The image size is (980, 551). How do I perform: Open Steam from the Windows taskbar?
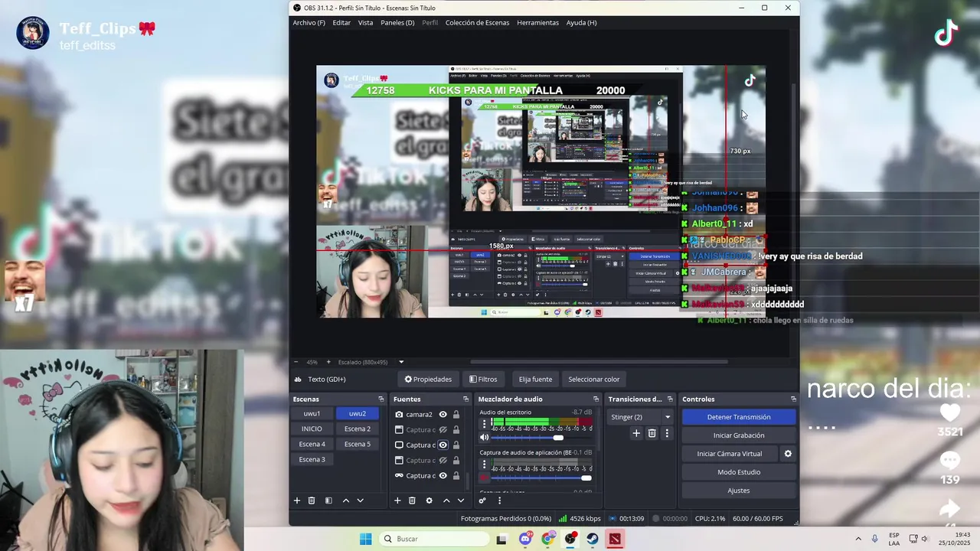[593, 539]
